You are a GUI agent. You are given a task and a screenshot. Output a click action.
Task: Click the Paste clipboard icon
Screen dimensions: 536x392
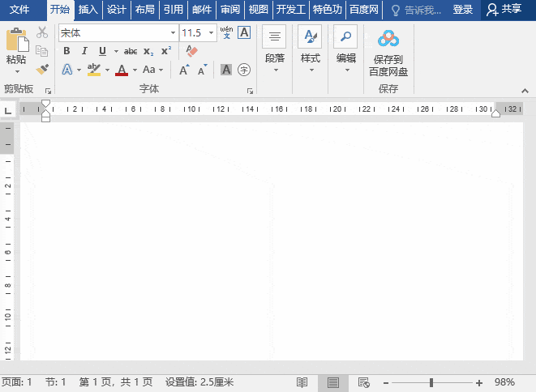(x=16, y=40)
